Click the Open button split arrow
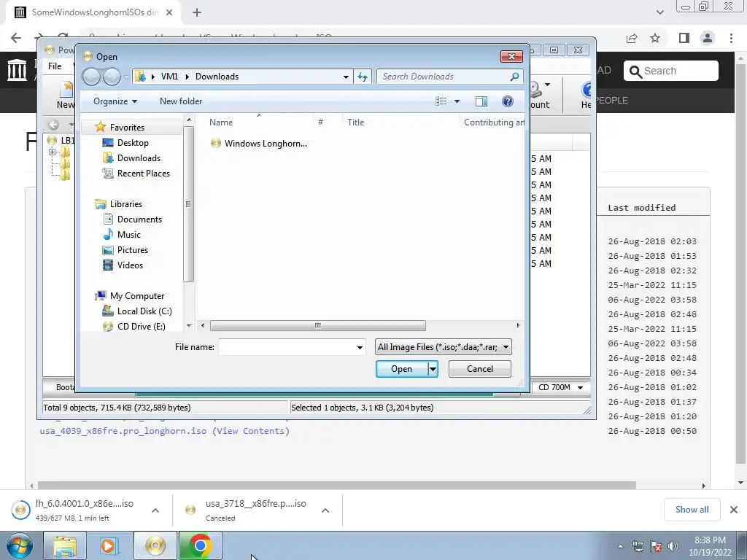The width and height of the screenshot is (747, 560). (x=433, y=368)
